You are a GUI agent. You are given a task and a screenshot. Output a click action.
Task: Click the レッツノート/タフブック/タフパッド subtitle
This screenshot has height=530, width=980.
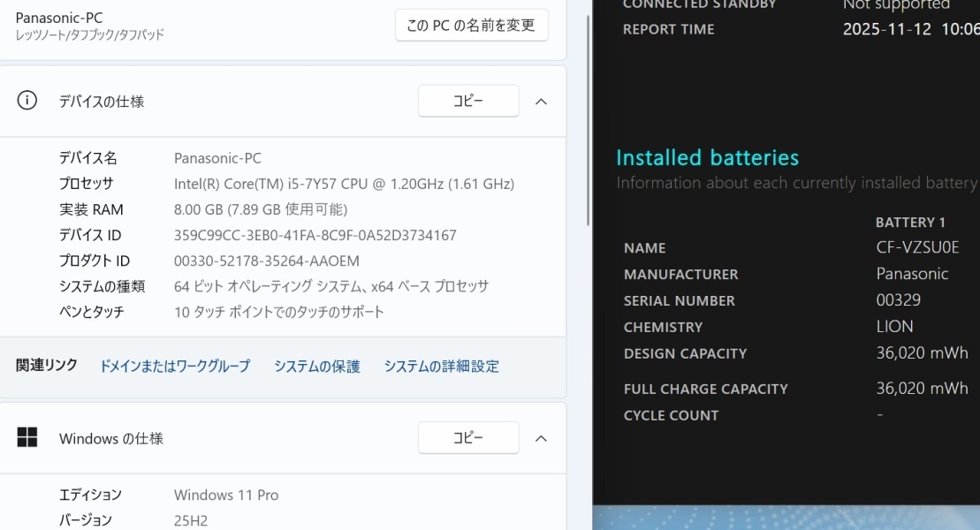[90, 34]
